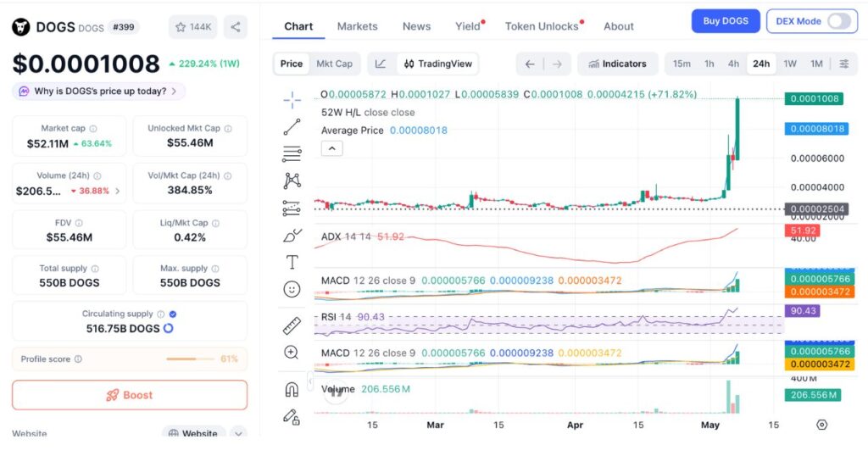Viewport: 868px width, 456px height.
Task: Open the Yield tab
Action: pyautogui.click(x=468, y=26)
